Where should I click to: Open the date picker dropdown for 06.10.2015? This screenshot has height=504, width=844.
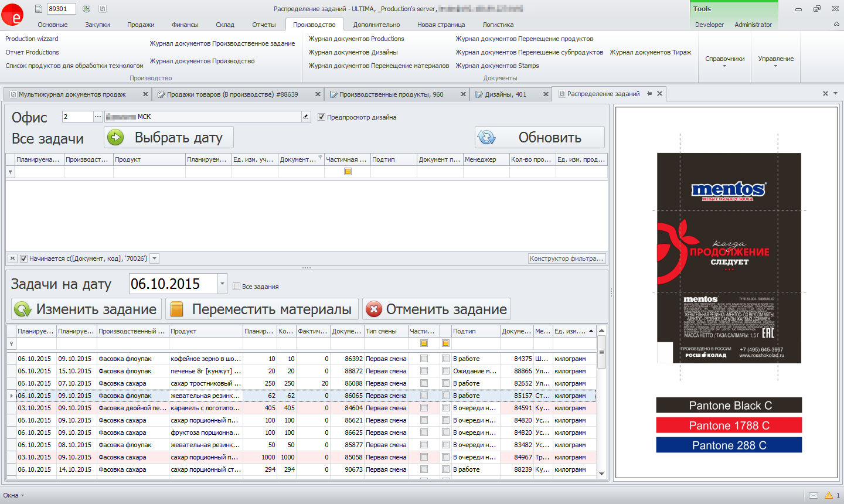click(222, 284)
